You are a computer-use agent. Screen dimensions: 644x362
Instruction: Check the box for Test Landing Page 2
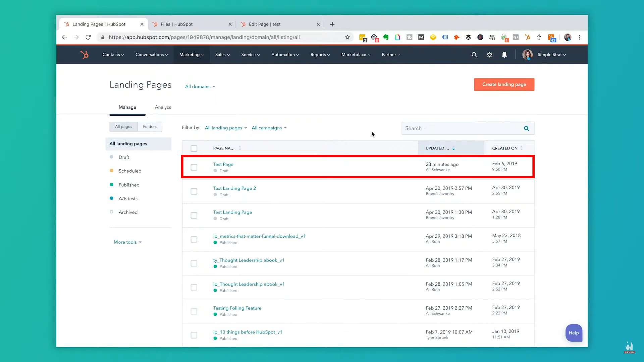click(x=194, y=191)
